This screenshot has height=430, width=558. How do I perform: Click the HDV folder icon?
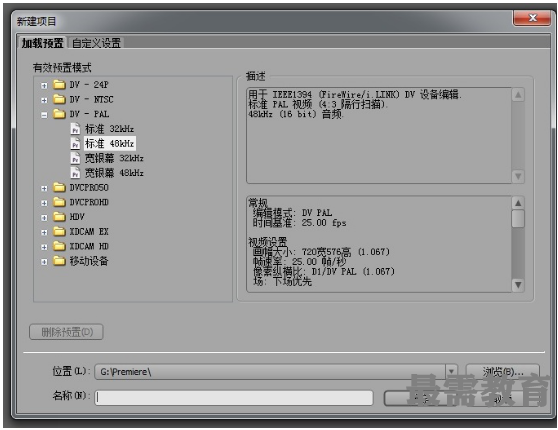coord(59,216)
